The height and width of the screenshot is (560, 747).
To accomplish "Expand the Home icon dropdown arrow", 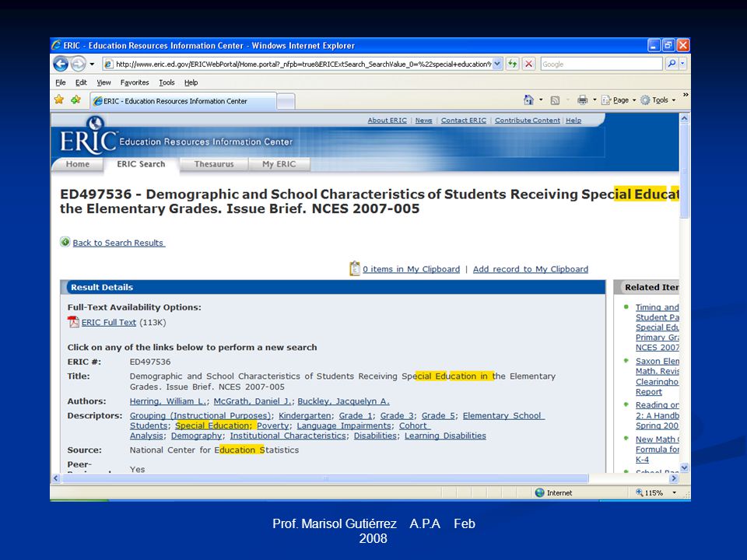I will pyautogui.click(x=541, y=100).
